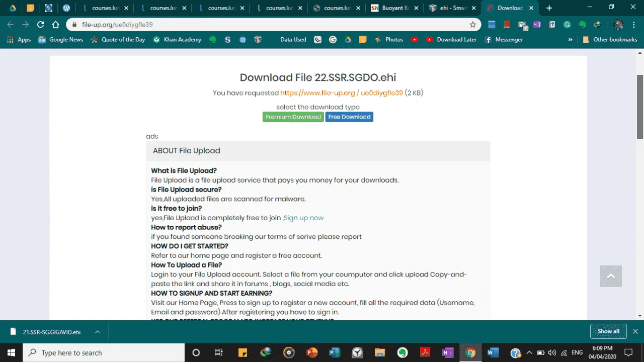644x362 pixels.
Task: Click the Evernote extension icon
Action: coord(582,25)
